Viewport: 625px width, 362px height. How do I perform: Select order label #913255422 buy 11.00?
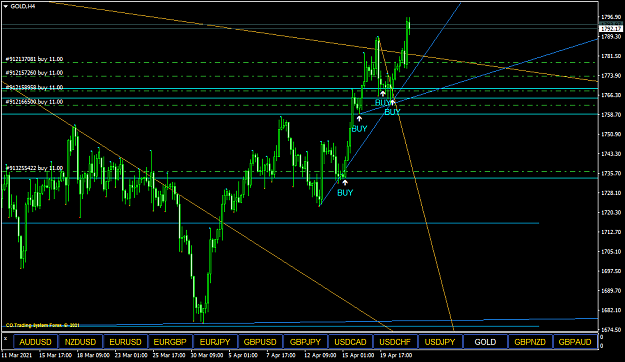click(34, 168)
